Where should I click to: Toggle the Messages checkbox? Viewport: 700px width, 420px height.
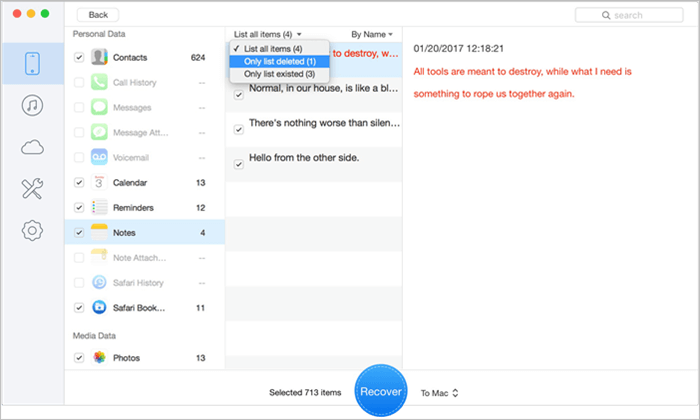click(79, 107)
